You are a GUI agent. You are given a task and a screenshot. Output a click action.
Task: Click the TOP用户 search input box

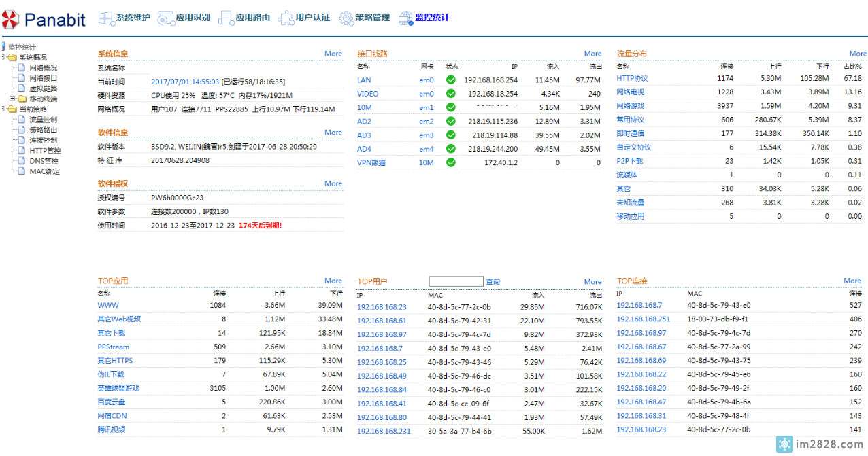click(x=456, y=281)
